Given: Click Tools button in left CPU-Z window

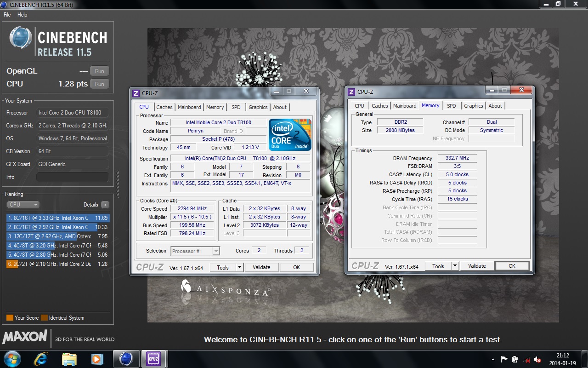Looking at the screenshot, I should [x=223, y=267].
